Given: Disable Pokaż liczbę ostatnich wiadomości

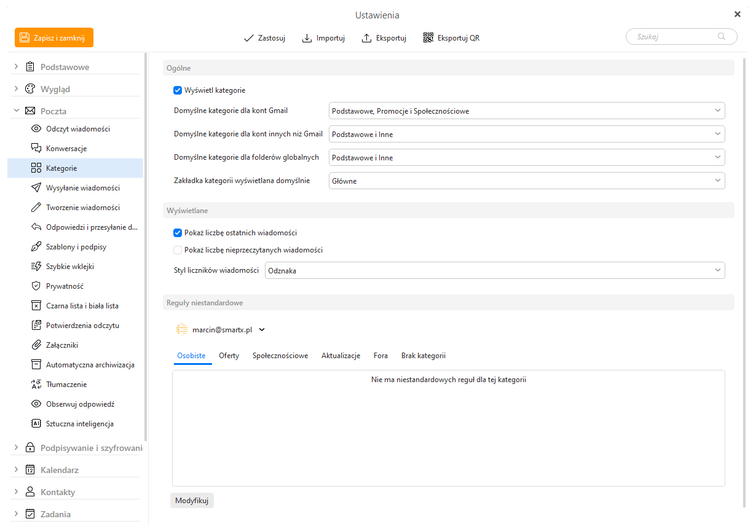Looking at the screenshot, I should pos(178,233).
